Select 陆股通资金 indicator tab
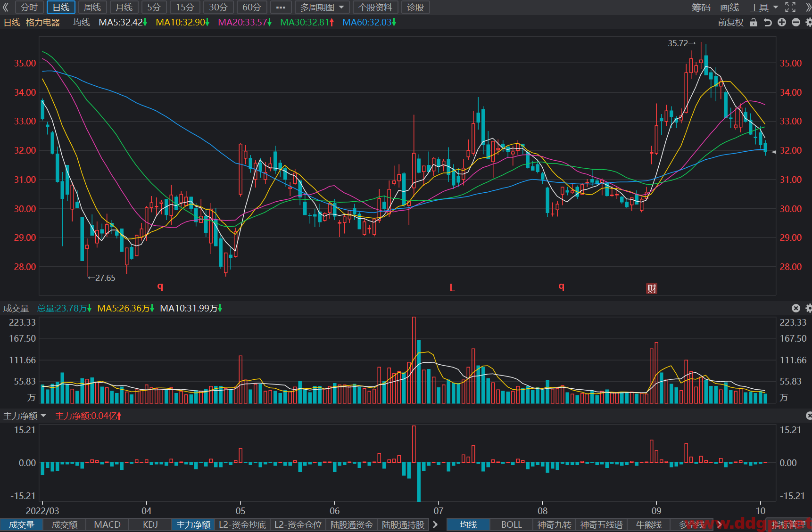The height and width of the screenshot is (532, 812). [352, 524]
